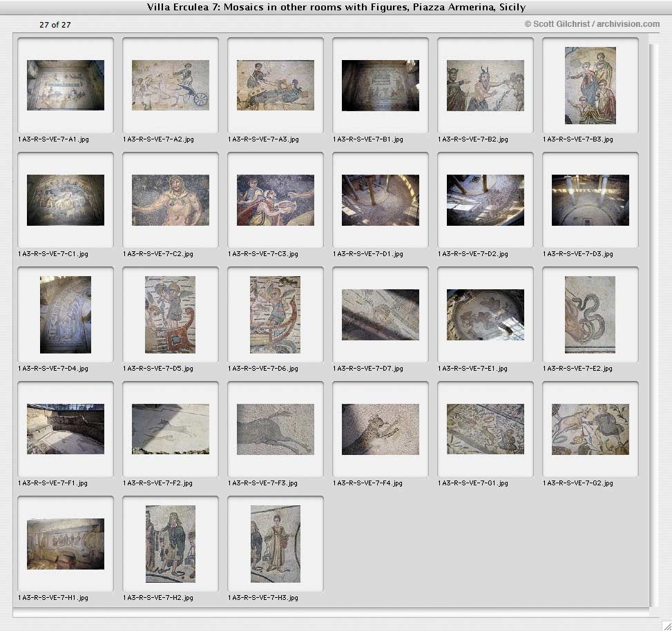The height and width of the screenshot is (631, 672).
Task: Select thumbnail 1A3-R-S-VE-7-D1.jpg
Action: coord(381,200)
